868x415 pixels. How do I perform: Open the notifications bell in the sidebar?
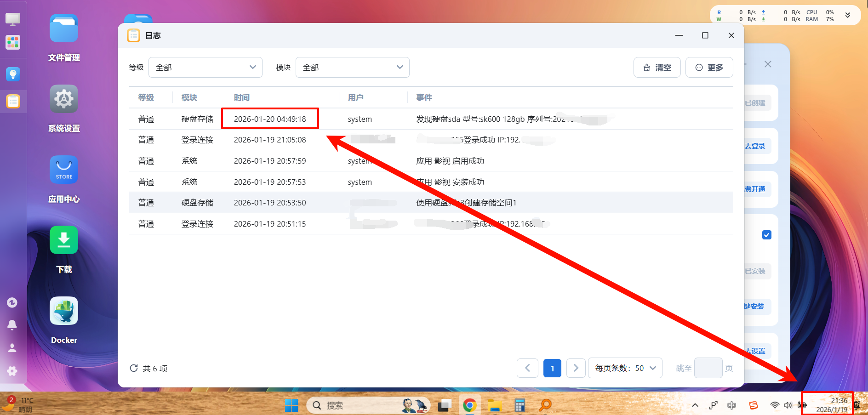click(x=12, y=325)
